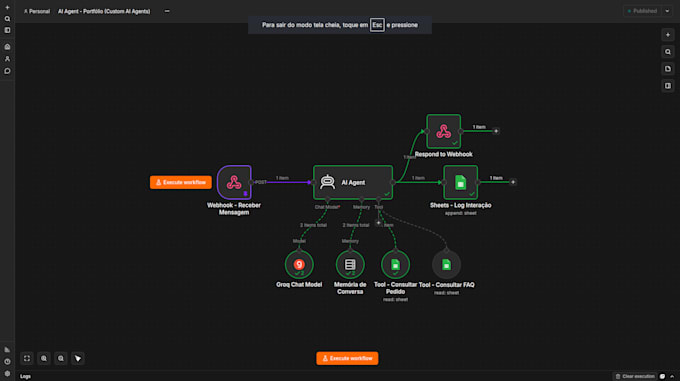The height and width of the screenshot is (381, 680).
Task: Add node after Sheets - Log Interação output
Action: click(513, 182)
